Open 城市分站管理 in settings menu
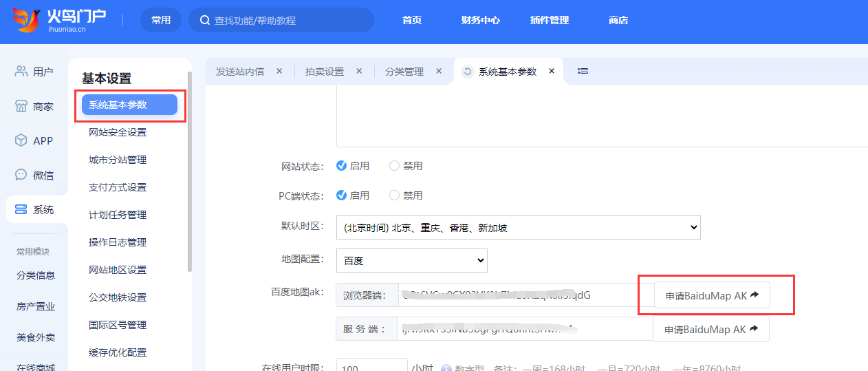 [x=118, y=160]
